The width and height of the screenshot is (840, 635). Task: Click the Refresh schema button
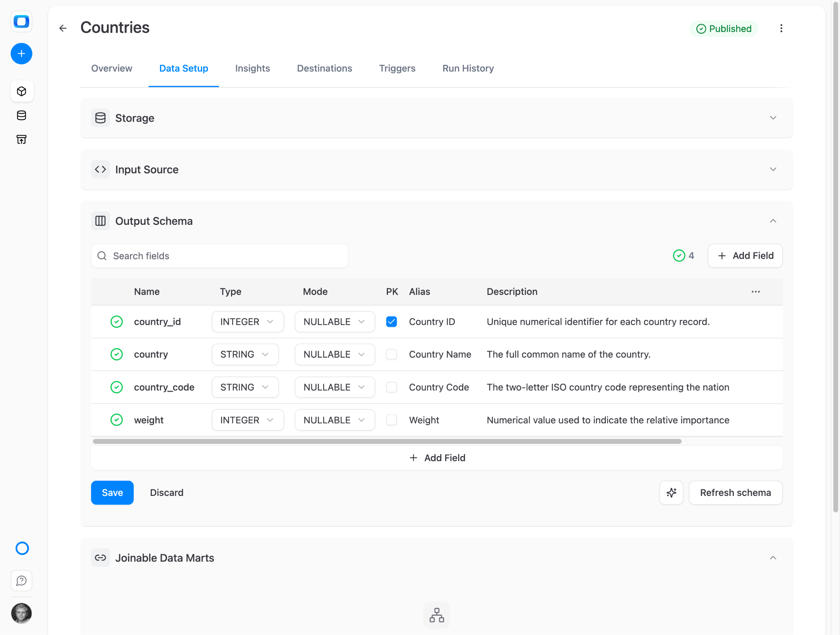tap(735, 493)
